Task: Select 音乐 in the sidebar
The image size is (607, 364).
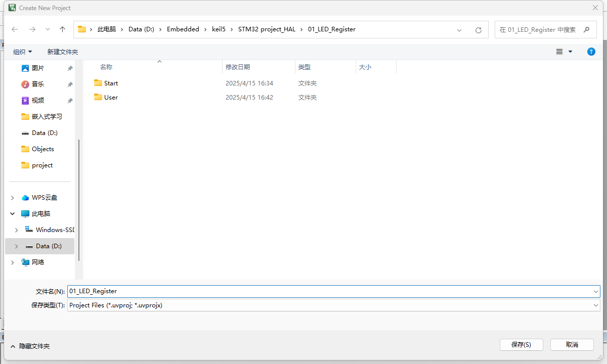Action: pyautogui.click(x=38, y=84)
